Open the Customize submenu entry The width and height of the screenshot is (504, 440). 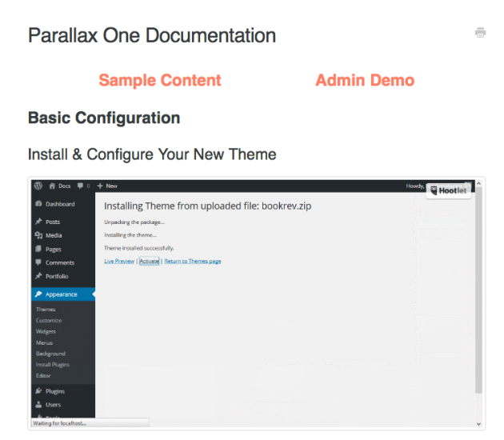tap(49, 321)
